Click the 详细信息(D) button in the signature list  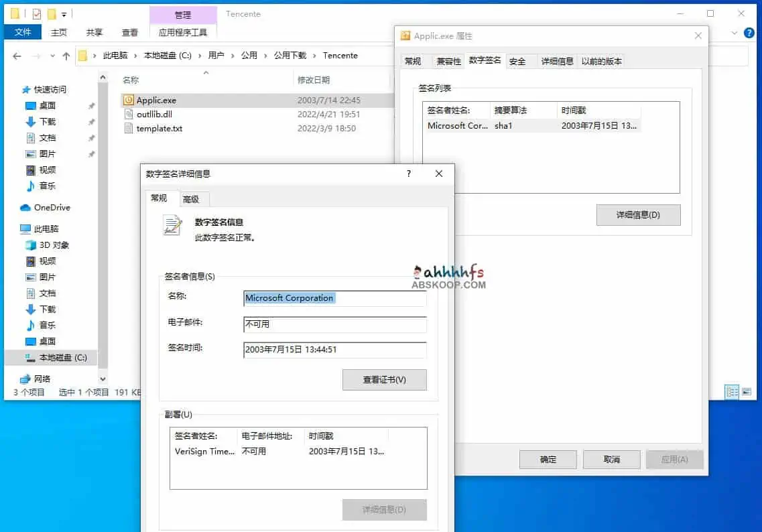[x=637, y=214]
